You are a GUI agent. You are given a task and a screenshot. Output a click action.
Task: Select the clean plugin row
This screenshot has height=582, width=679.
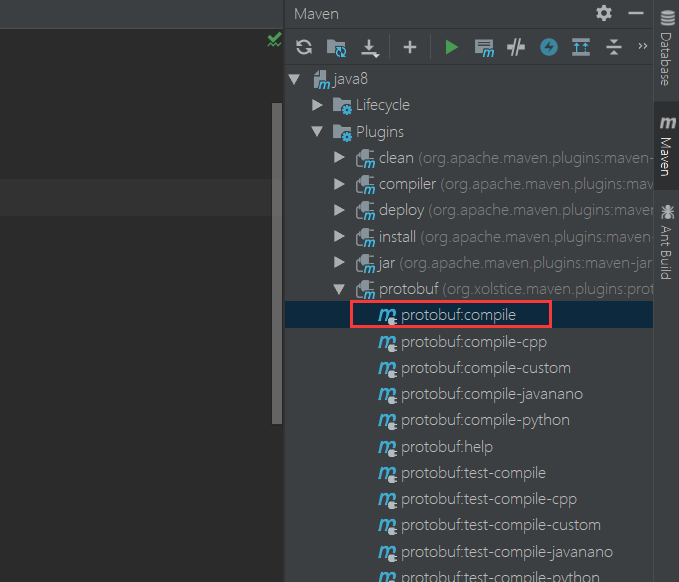coord(469,158)
